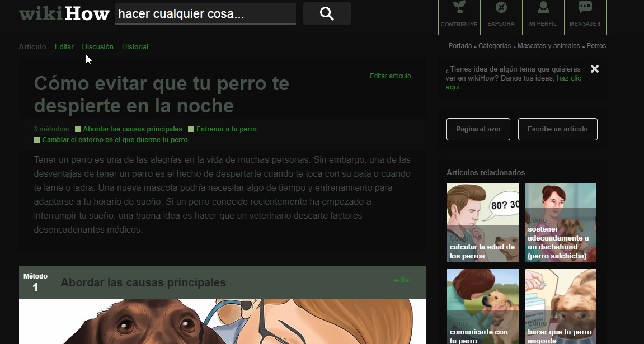Image resolution: width=644 pixels, height=344 pixels.
Task: Dismiss the idea suggestion box with the X
Action: [x=594, y=69]
